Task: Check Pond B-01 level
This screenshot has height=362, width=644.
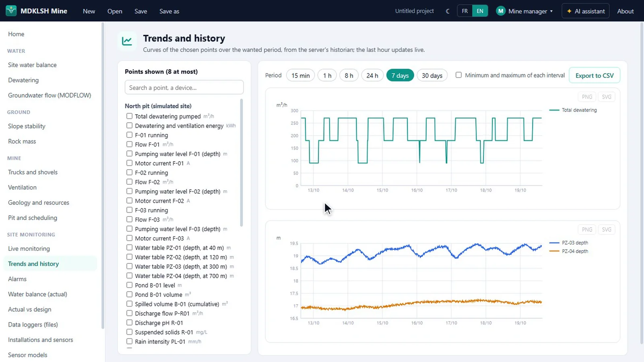Action: point(130,285)
